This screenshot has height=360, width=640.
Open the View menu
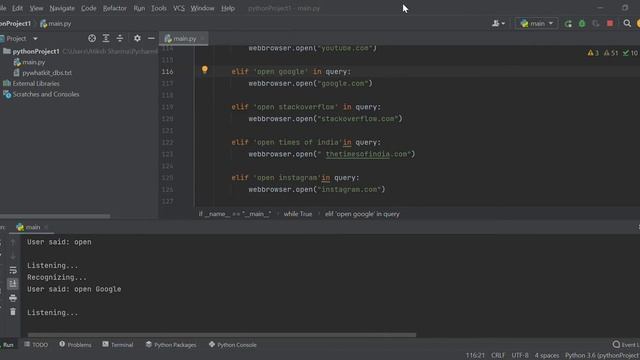pyautogui.click(x=36, y=8)
